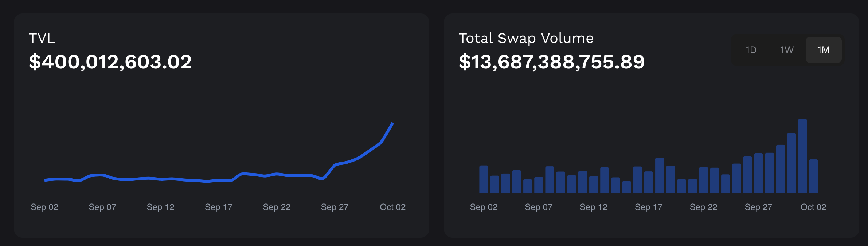Select the 1M time range tab
Image resolution: width=868 pixels, height=246 pixels.
tap(823, 50)
